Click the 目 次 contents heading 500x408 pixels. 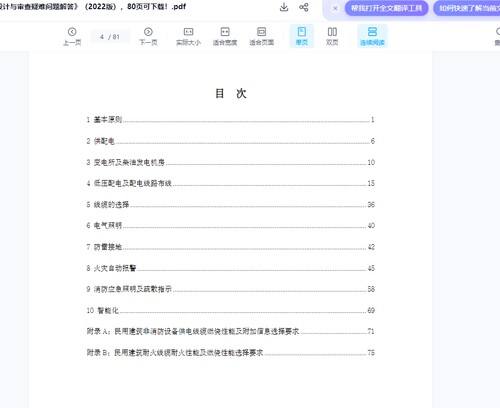pos(231,93)
